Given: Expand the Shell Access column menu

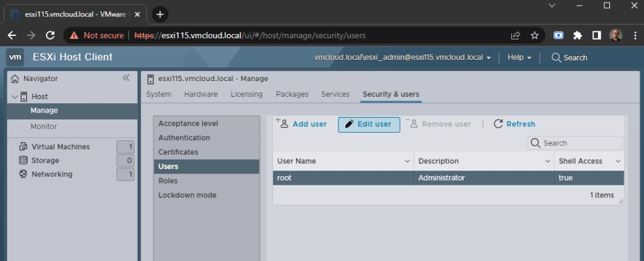Looking at the screenshot, I should 617,161.
